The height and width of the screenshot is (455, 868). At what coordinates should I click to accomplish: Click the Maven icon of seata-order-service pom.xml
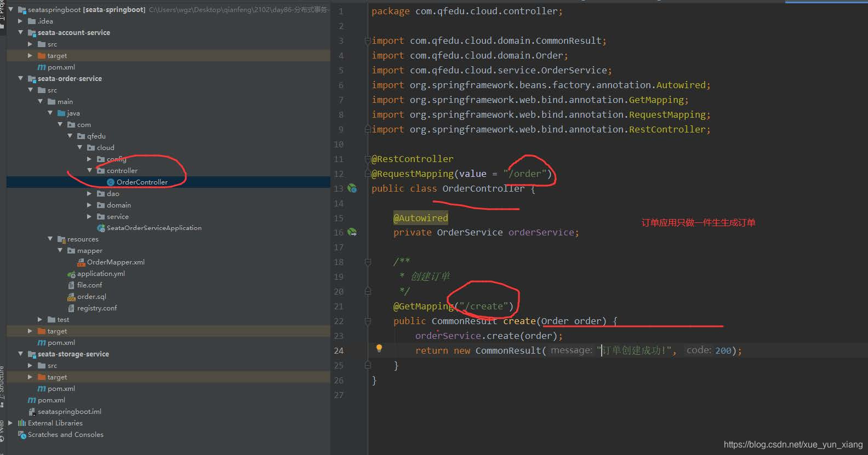[x=42, y=343]
